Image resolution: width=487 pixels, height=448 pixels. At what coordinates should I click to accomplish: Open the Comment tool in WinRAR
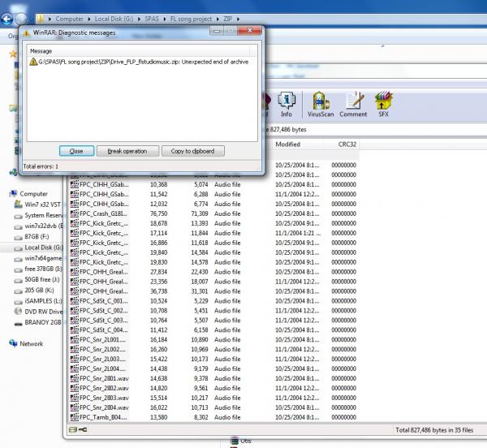pyautogui.click(x=353, y=104)
